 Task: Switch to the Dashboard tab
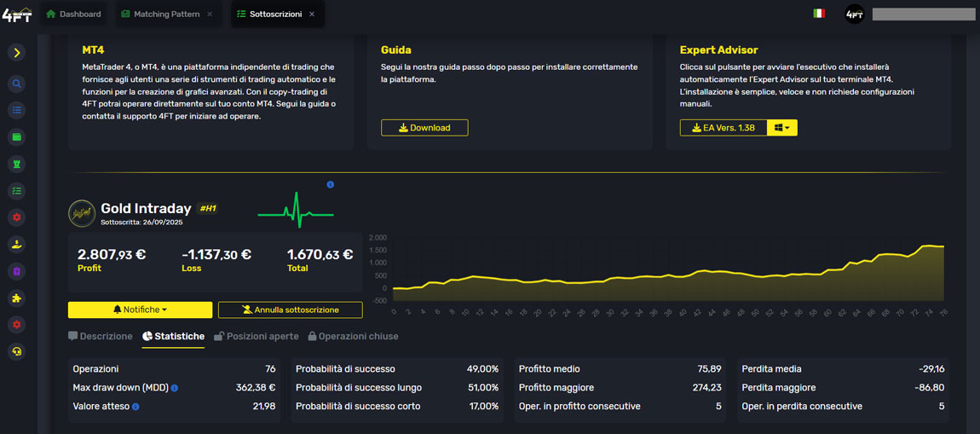pyautogui.click(x=74, y=14)
